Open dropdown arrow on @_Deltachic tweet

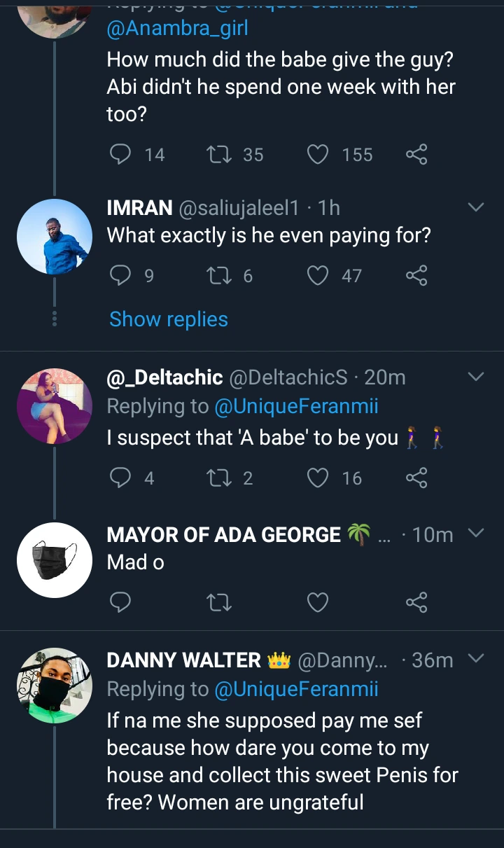[475, 377]
